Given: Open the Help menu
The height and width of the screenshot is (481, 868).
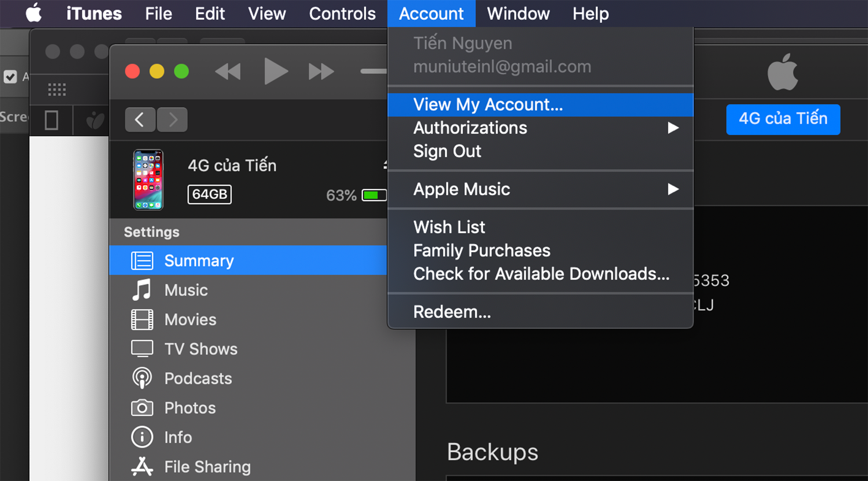Looking at the screenshot, I should point(591,14).
